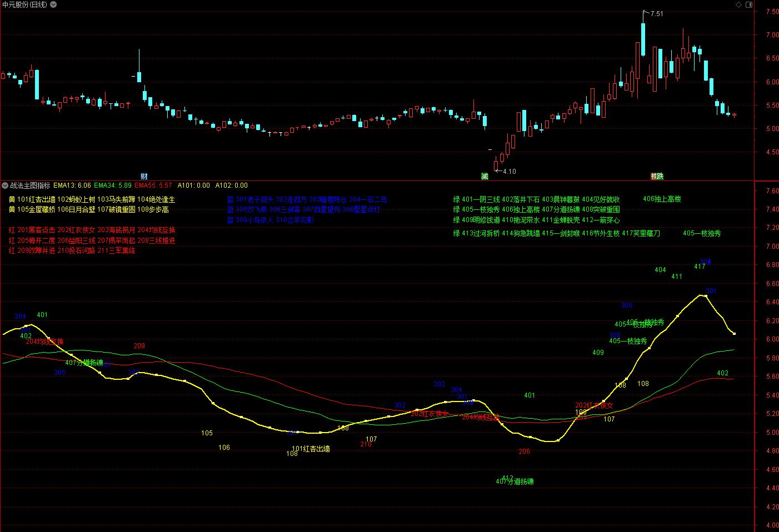Click the green legend line starting 绿 401一阴三线
The image size is (779, 532).
click(x=536, y=199)
